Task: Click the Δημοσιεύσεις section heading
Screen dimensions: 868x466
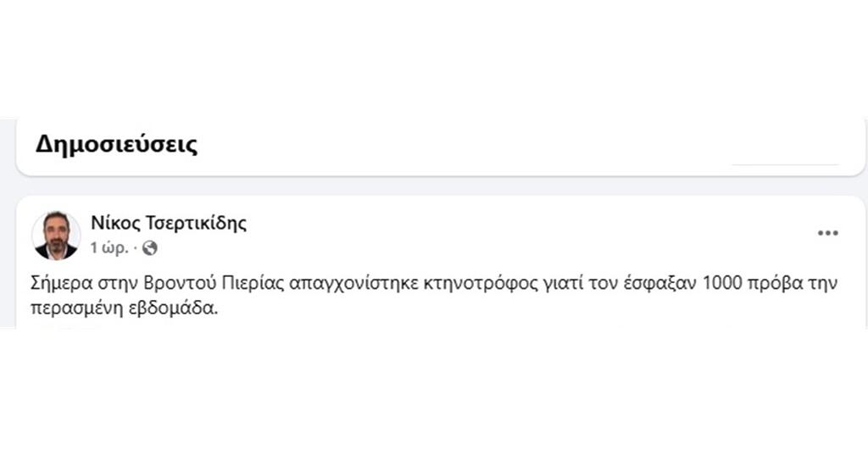Action: (x=116, y=144)
